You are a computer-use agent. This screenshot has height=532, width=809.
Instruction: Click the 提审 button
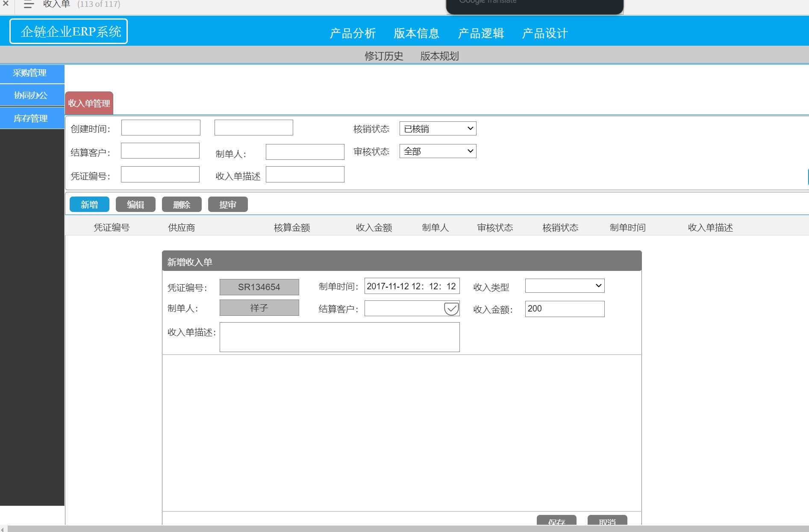[x=228, y=204]
